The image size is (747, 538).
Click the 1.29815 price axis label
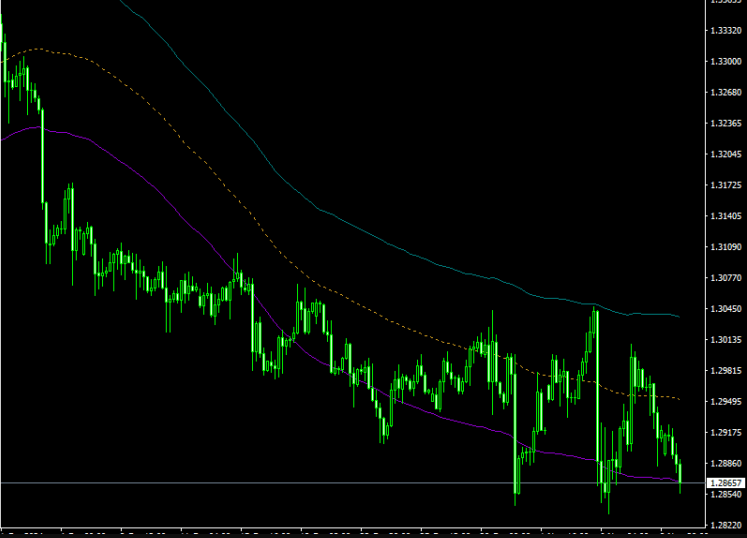[x=726, y=371]
